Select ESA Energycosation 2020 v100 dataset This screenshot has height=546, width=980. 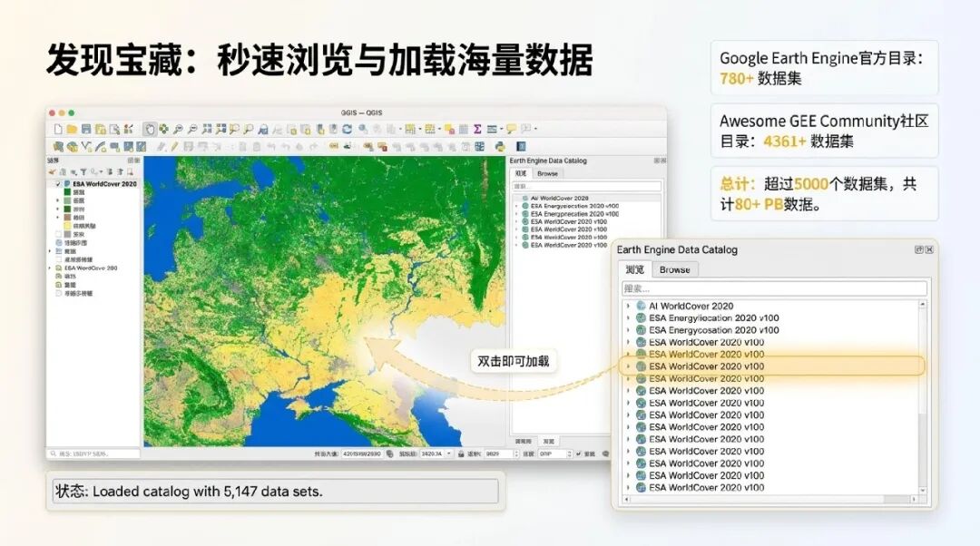click(x=714, y=330)
